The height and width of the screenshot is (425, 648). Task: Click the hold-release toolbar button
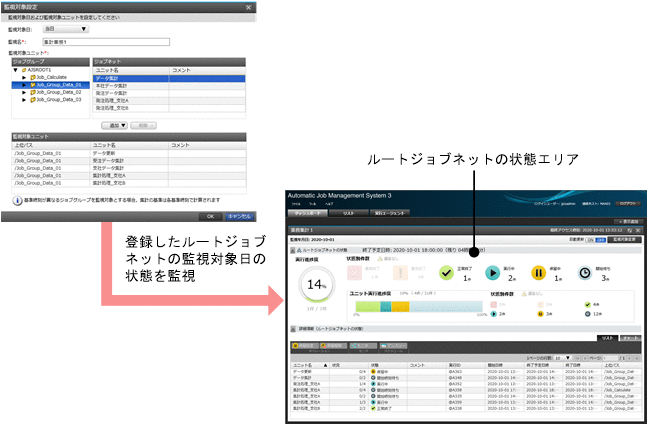[334, 346]
